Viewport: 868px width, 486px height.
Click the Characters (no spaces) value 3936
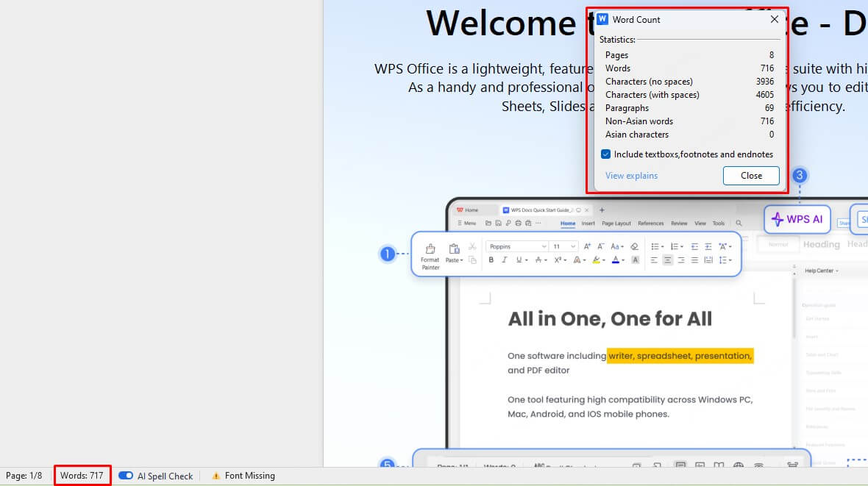(764, 82)
